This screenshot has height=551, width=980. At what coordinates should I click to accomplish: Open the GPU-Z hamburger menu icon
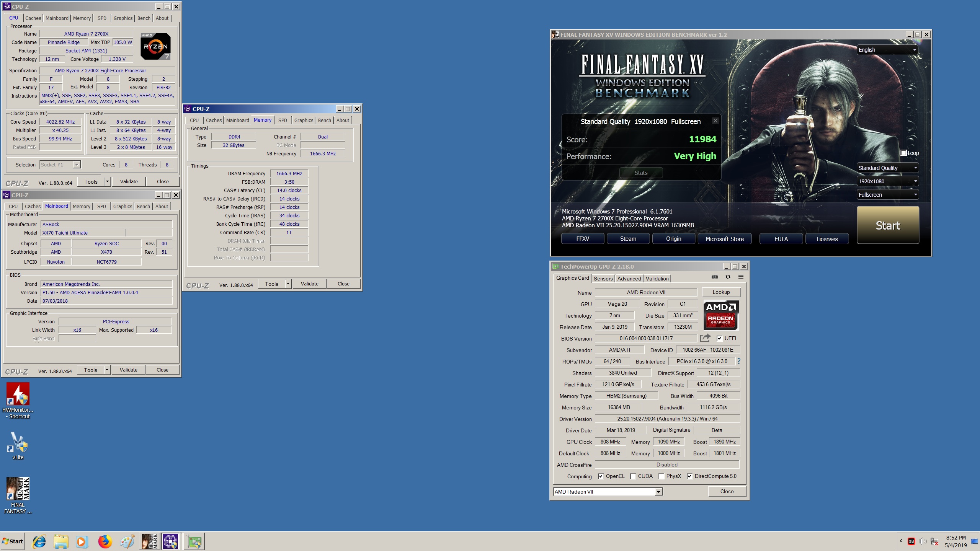click(x=741, y=277)
